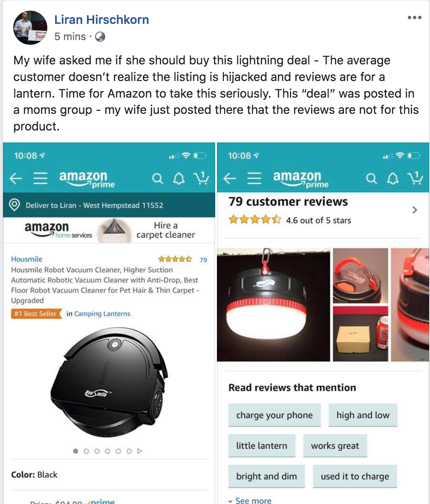The height and width of the screenshot is (504, 430).
Task: Open hamburger menu in right Amazon screenshot
Action: click(254, 178)
